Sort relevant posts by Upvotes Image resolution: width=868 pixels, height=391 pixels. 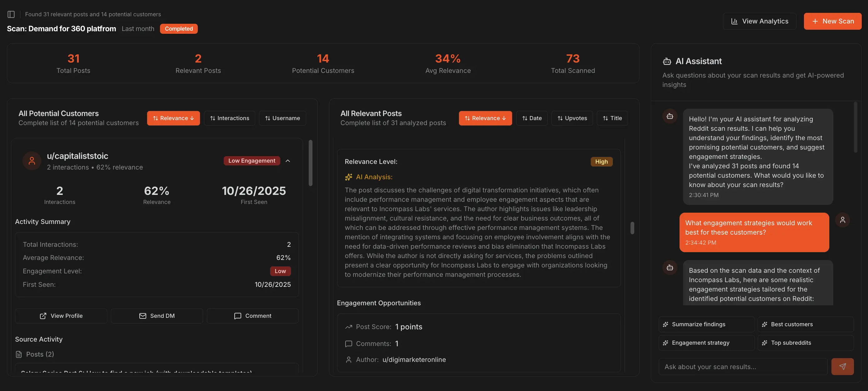[x=572, y=118]
